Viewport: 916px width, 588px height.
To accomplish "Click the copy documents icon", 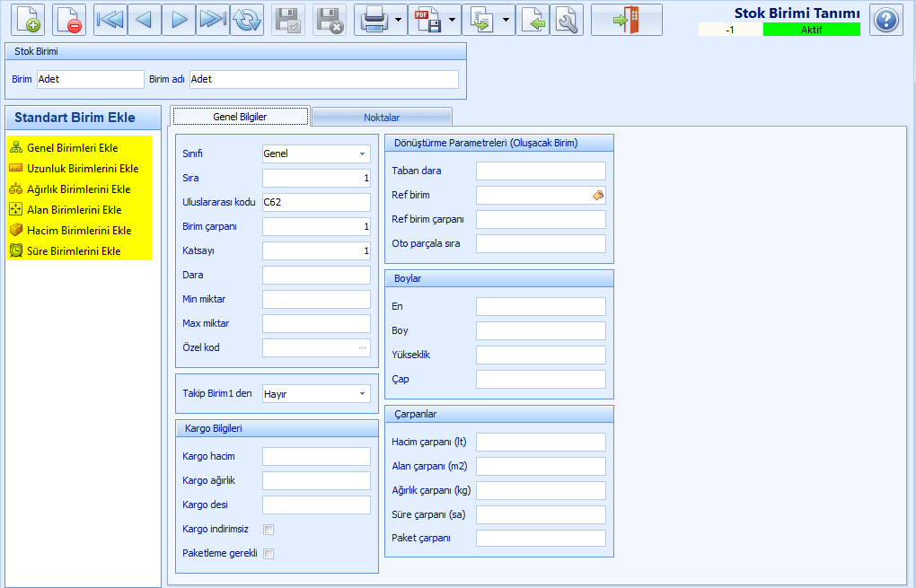I will click(x=481, y=20).
